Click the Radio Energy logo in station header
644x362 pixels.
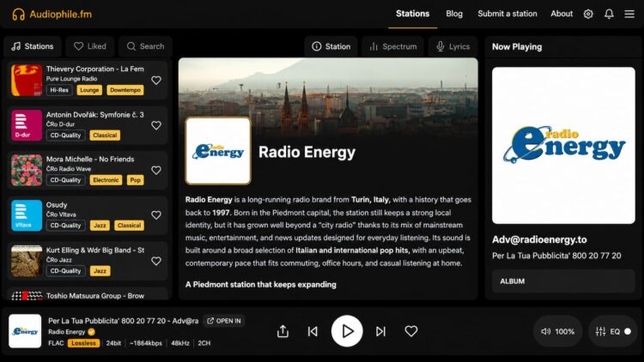click(x=218, y=151)
